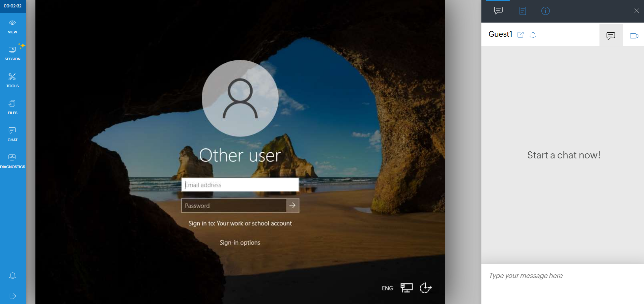The width and height of the screenshot is (644, 304).
Task: Open Sign-in options link
Action: [x=240, y=243]
